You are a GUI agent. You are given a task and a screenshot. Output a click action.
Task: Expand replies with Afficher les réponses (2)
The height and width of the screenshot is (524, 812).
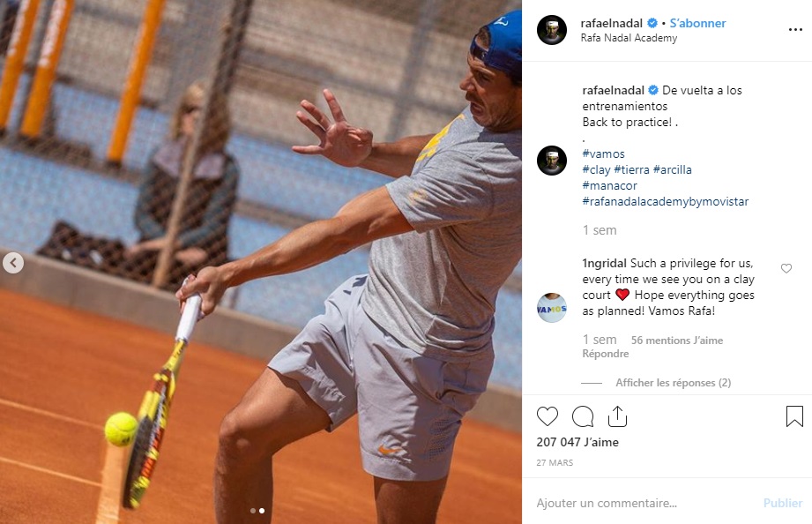coord(674,383)
